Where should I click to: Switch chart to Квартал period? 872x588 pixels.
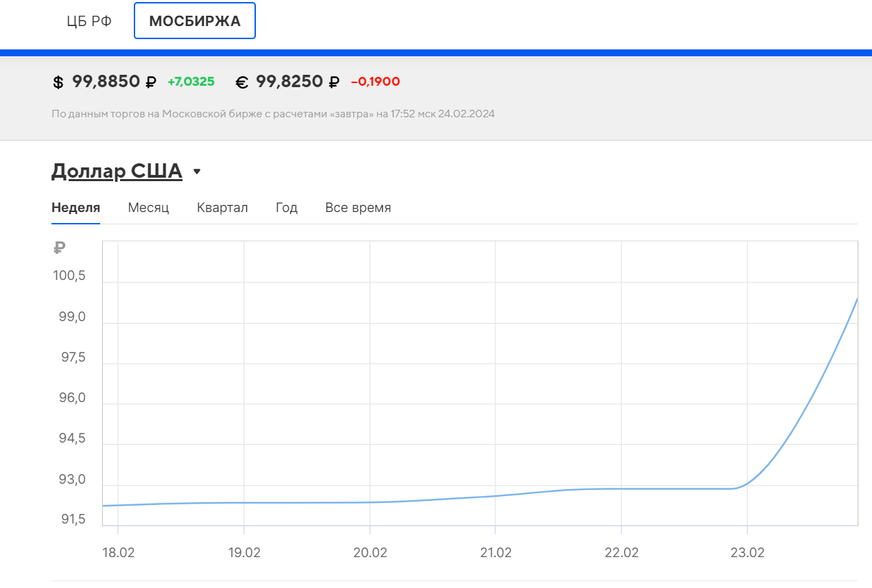coord(222,208)
